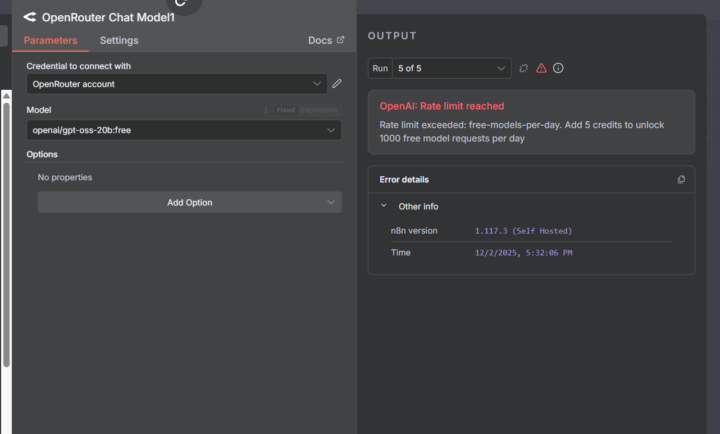Click the red warning triangle icon
The height and width of the screenshot is (434, 720).
(541, 68)
